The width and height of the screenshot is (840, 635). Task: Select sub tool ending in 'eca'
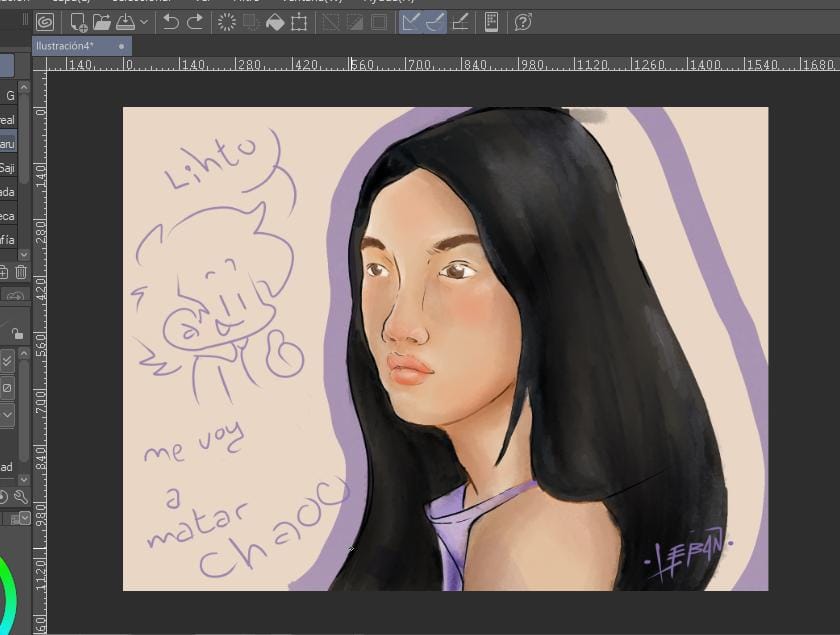pyautogui.click(x=8, y=216)
